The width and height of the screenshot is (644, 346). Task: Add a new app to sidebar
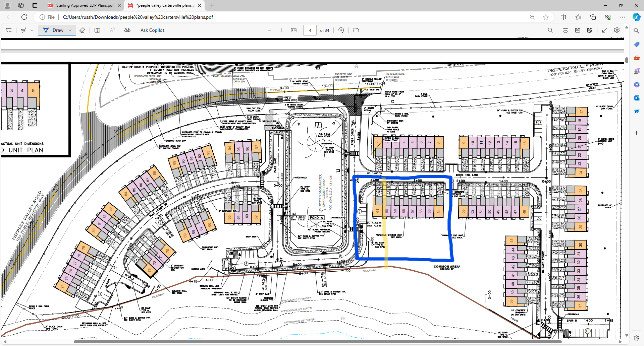tap(636, 133)
